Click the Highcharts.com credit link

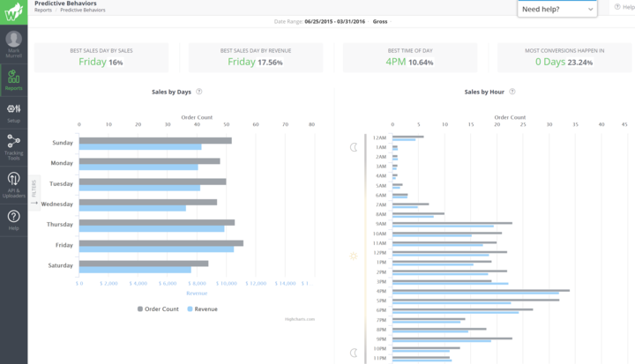(300, 319)
